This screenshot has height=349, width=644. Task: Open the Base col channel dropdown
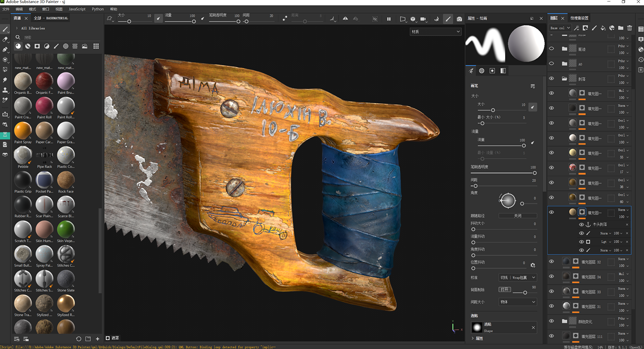tap(560, 28)
